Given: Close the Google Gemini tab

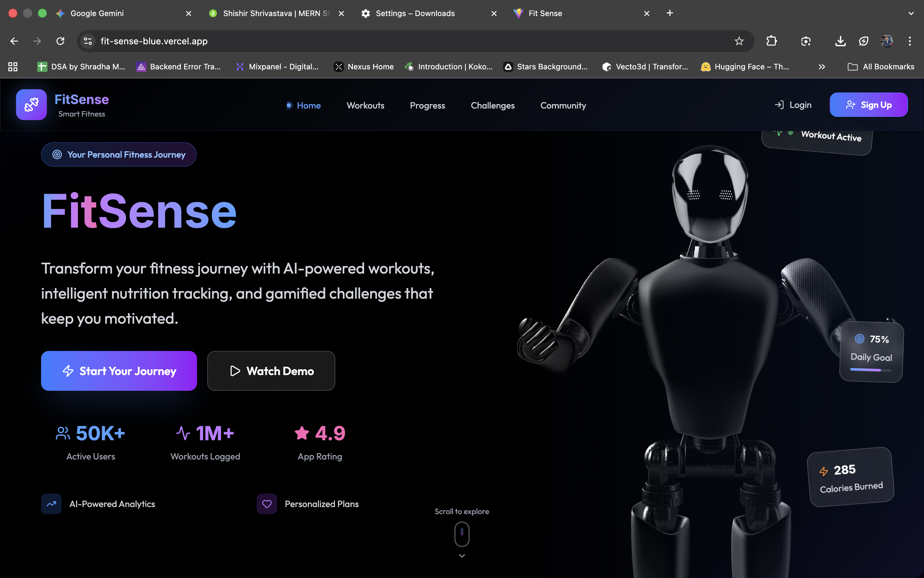Looking at the screenshot, I should point(189,13).
